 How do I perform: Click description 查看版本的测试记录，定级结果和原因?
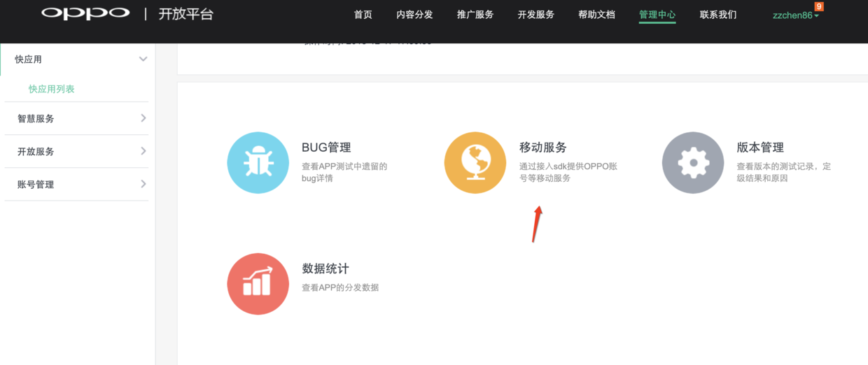point(784,172)
